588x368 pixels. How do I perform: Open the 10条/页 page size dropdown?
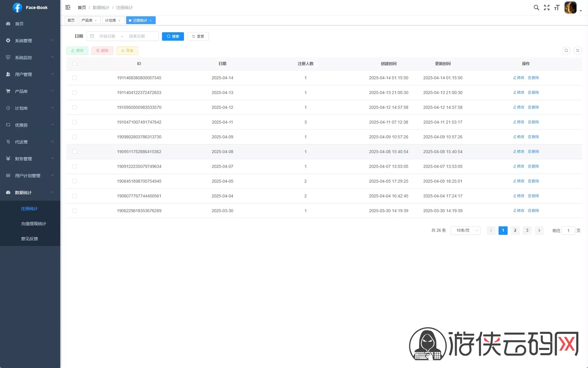465,231
